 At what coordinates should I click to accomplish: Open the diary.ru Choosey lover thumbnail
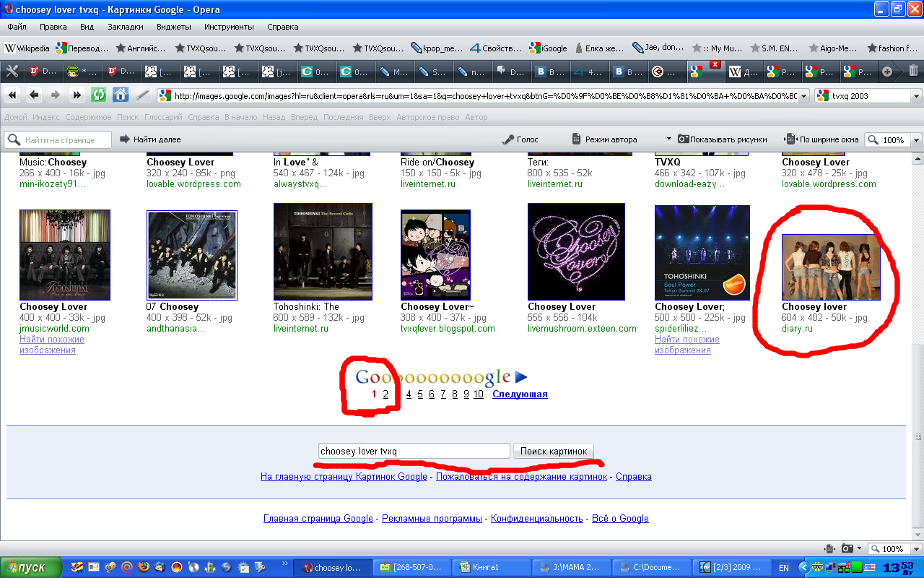831,267
